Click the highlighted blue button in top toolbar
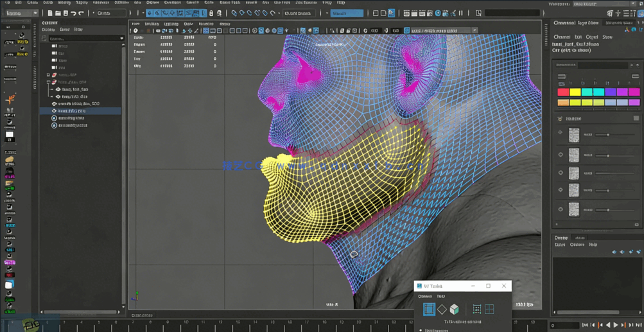The width and height of the screenshot is (644, 332). tap(347, 13)
